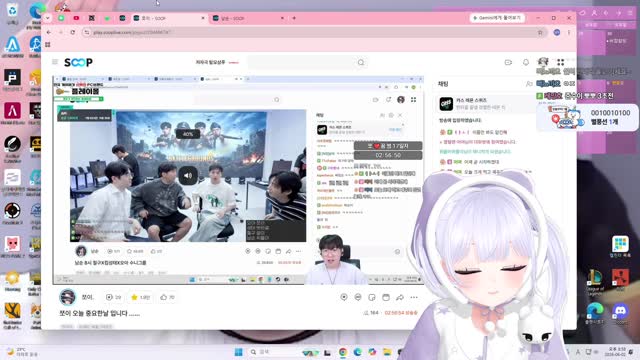Share the stream with the arrow icon
This screenshot has width=640, height=360.
tap(400, 297)
